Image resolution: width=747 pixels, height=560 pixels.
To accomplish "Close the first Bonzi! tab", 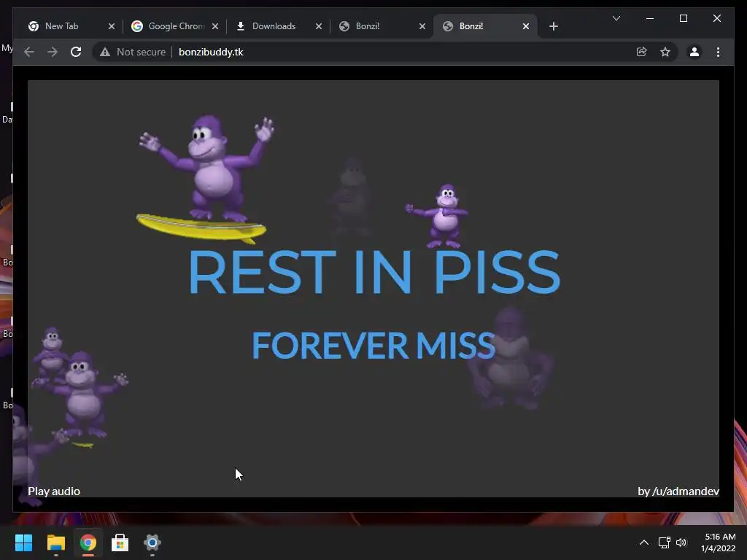I will [x=422, y=26].
